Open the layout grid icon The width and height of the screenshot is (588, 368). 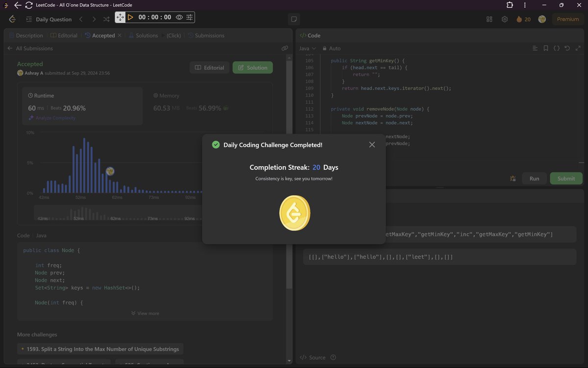point(489,19)
